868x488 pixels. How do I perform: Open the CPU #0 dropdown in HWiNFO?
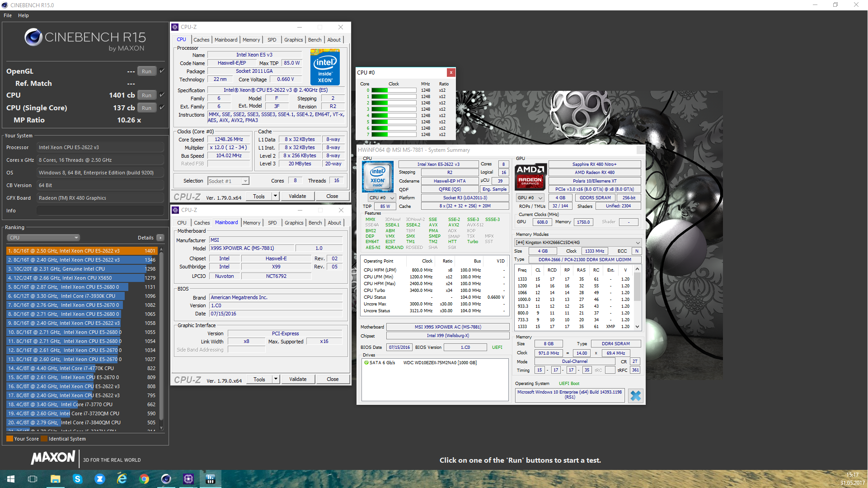coord(381,197)
